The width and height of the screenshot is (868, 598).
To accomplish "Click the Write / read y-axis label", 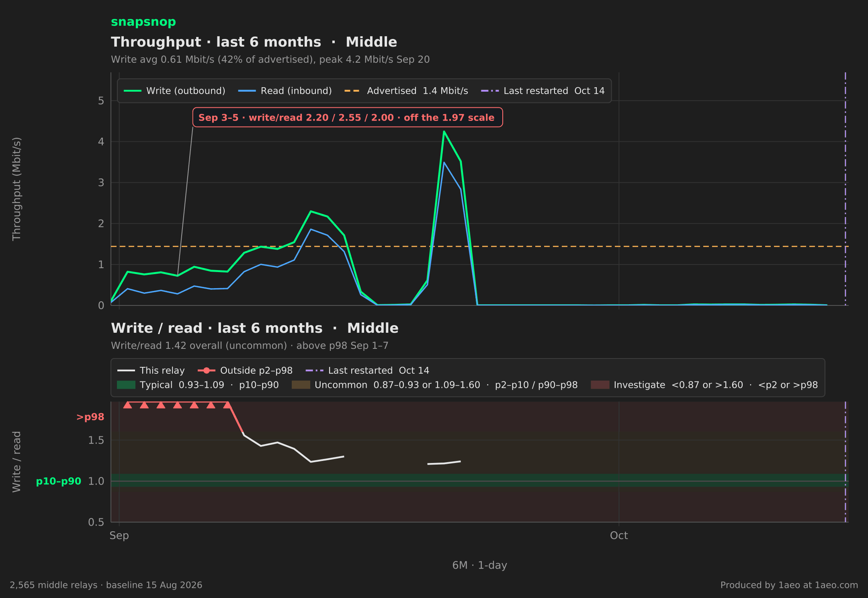I will 16,462.
